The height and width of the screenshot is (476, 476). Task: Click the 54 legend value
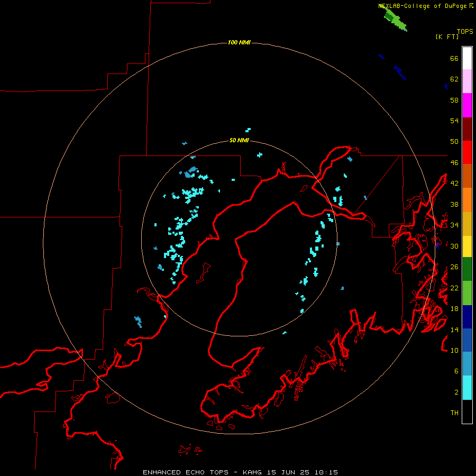[454, 121]
